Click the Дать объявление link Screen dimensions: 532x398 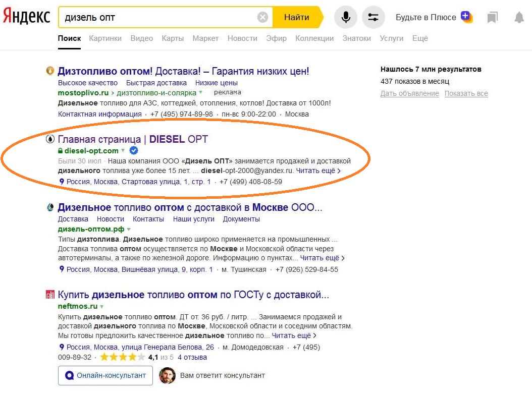coord(409,94)
